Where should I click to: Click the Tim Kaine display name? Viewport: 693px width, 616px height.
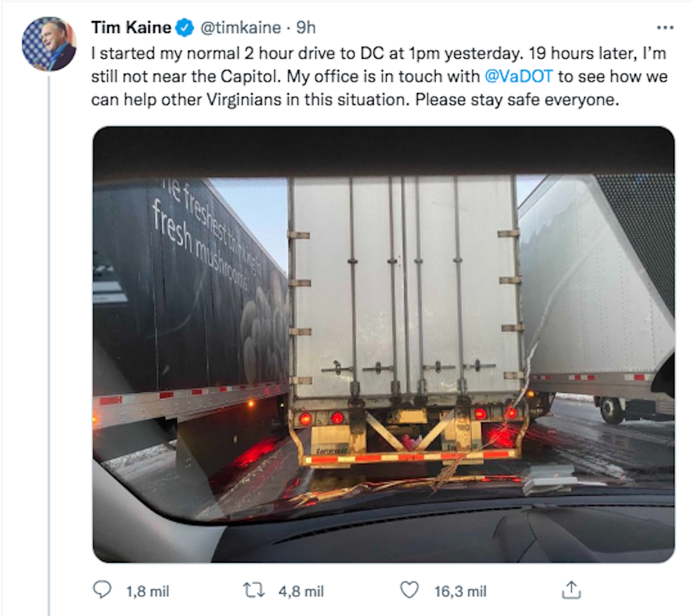click(x=131, y=27)
